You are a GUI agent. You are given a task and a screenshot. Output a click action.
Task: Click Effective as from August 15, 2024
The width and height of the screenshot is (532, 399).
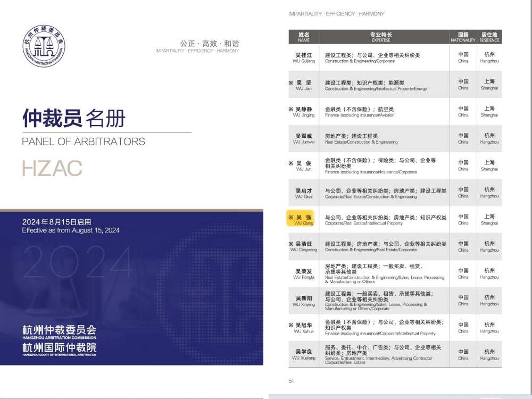pyautogui.click(x=71, y=230)
